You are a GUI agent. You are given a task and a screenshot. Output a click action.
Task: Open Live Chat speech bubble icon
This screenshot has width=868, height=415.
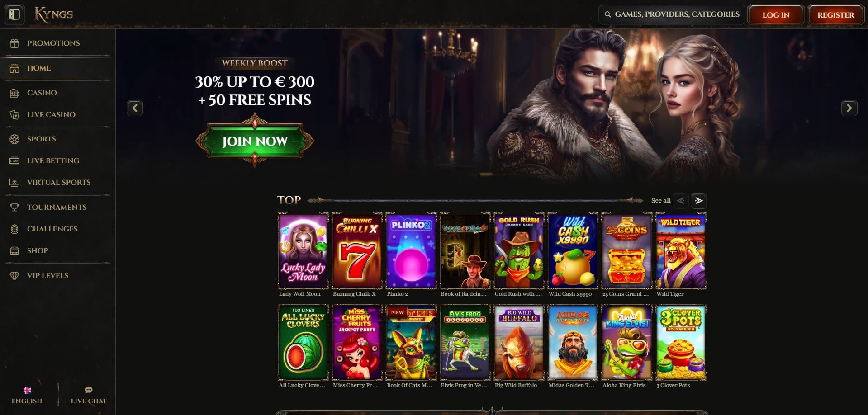tap(89, 390)
